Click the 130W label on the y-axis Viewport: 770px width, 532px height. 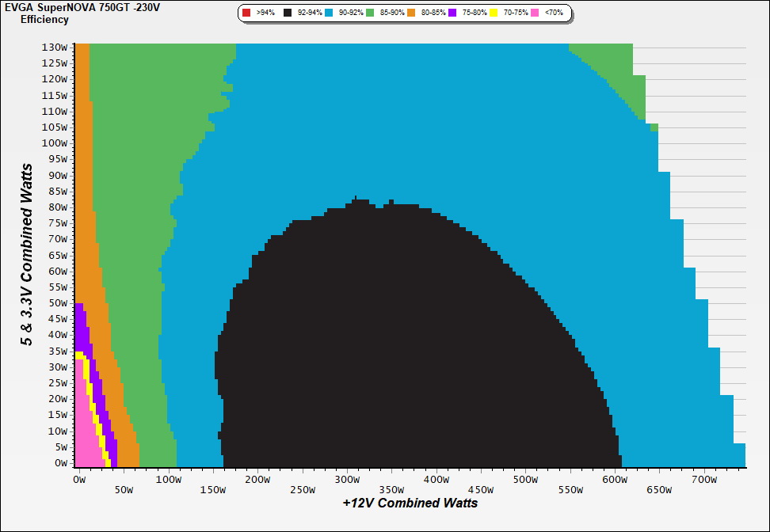coord(55,47)
